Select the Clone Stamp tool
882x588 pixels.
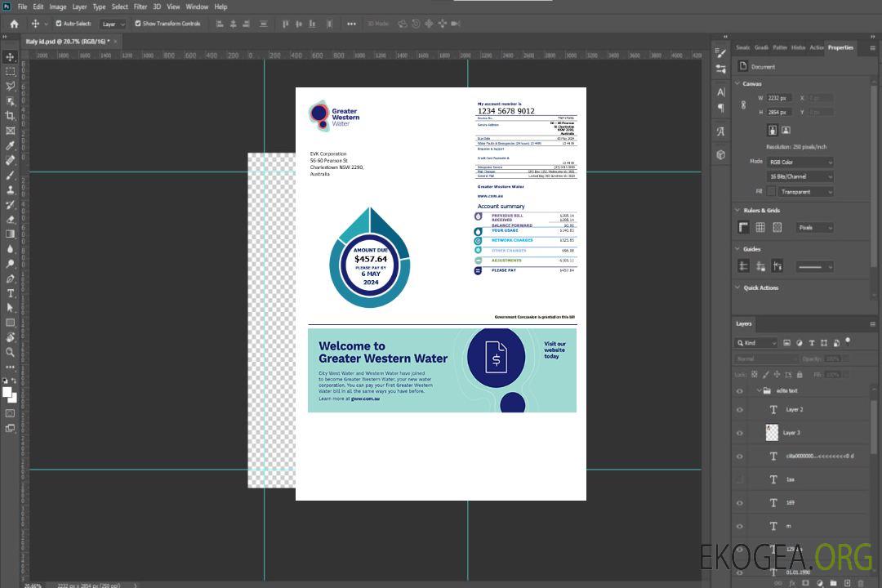tap(10, 190)
